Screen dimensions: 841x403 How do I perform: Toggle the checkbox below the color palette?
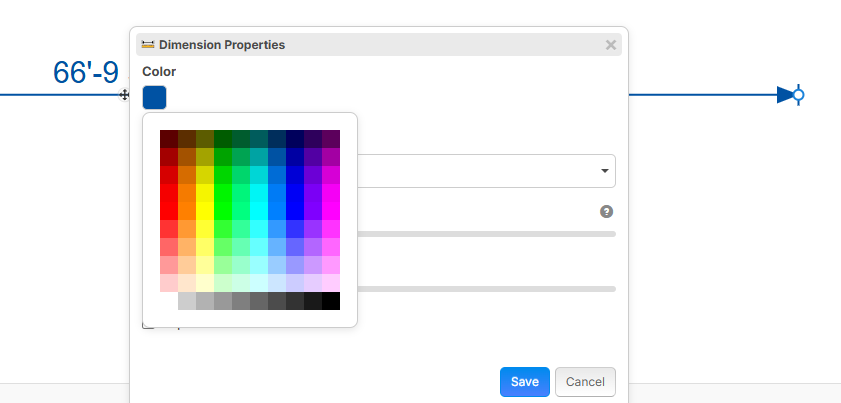tap(148, 324)
